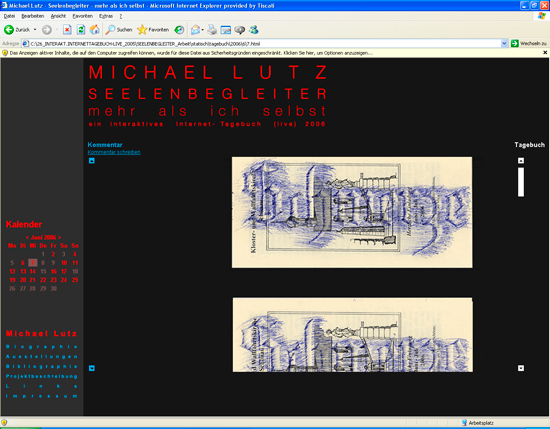Click the media/history toolbar icon
550x429 pixels.
pos(179,30)
